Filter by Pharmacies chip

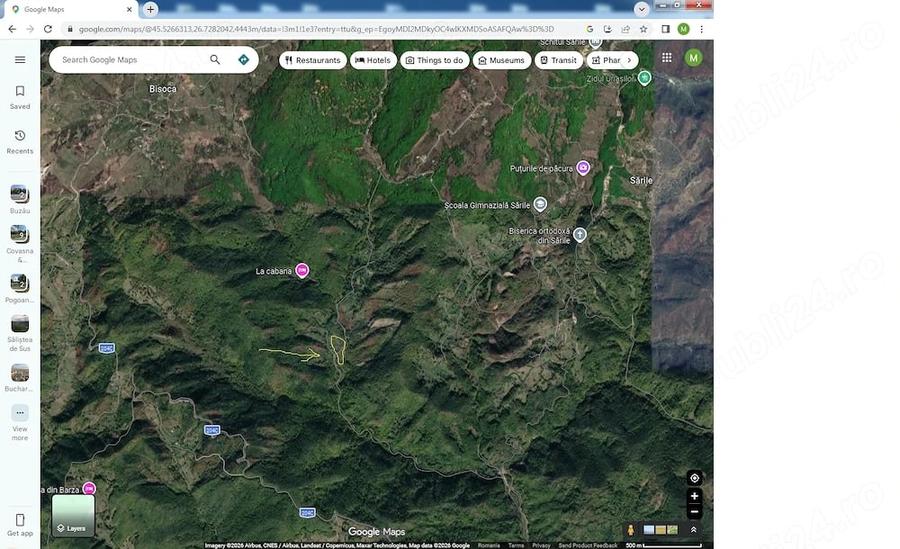(606, 60)
